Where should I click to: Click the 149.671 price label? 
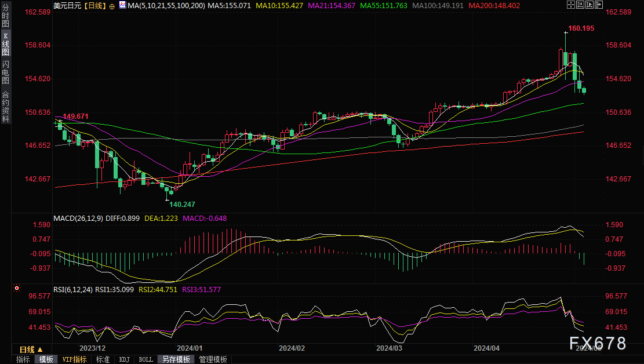(75, 117)
